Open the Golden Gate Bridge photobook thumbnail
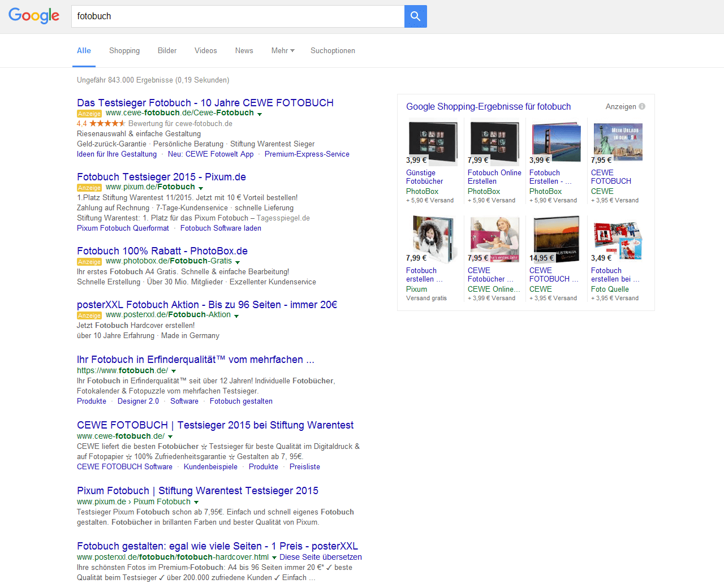The width and height of the screenshot is (724, 588). (556, 142)
